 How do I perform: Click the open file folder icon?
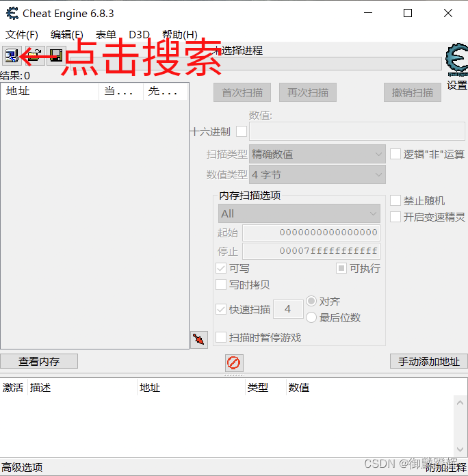[x=35, y=55]
